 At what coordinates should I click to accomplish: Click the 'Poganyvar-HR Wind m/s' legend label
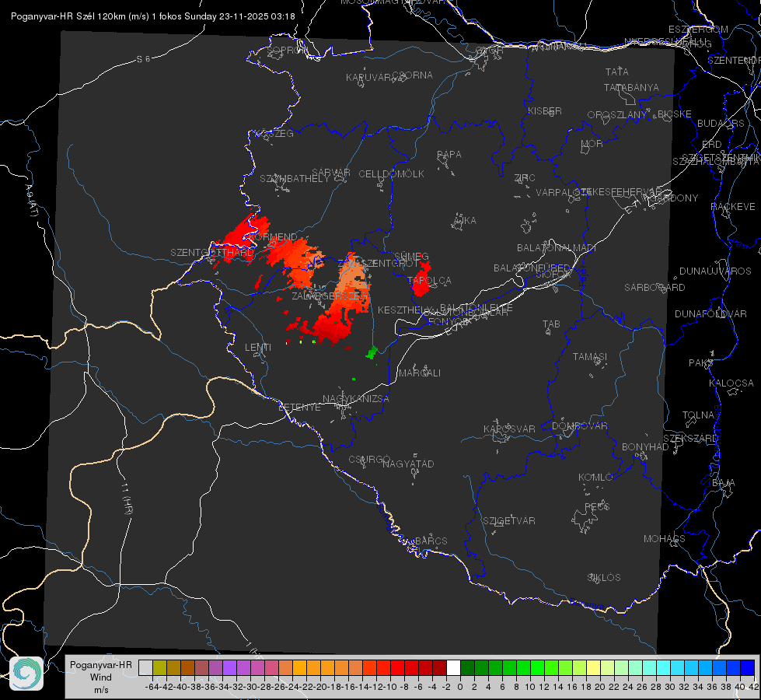tap(101, 677)
